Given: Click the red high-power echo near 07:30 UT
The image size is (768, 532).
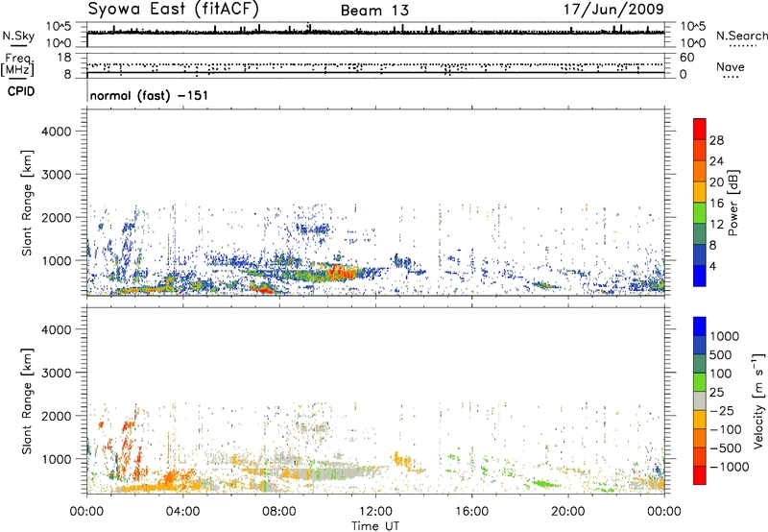Looking at the screenshot, I should click(263, 289).
